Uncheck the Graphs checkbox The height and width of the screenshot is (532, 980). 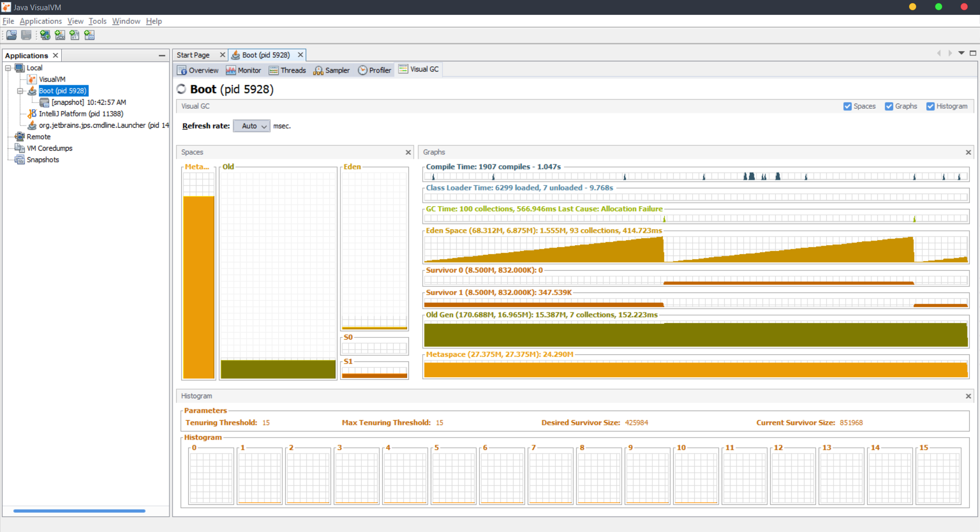889,106
